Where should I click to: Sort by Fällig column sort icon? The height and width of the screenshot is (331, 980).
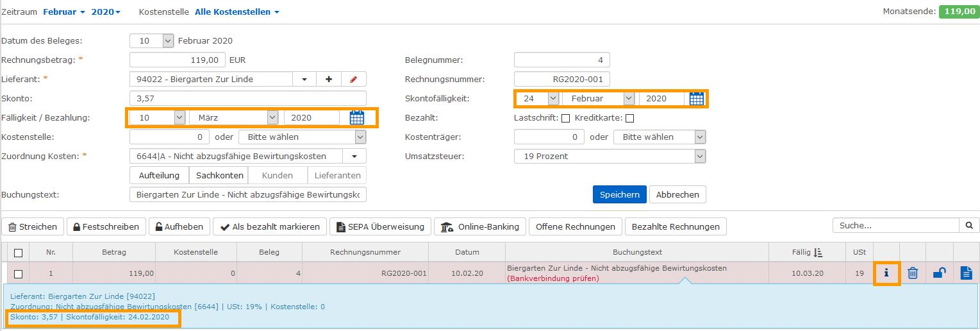coord(818,253)
